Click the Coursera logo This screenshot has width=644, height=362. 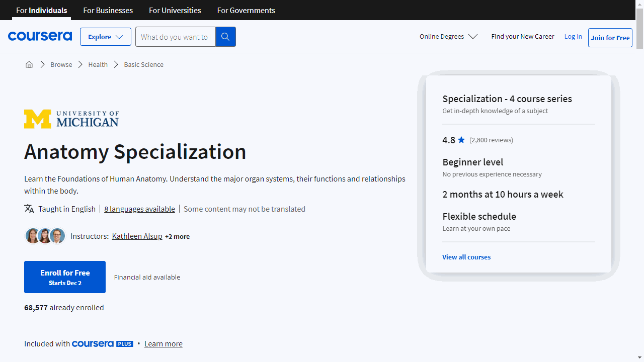[x=40, y=36]
